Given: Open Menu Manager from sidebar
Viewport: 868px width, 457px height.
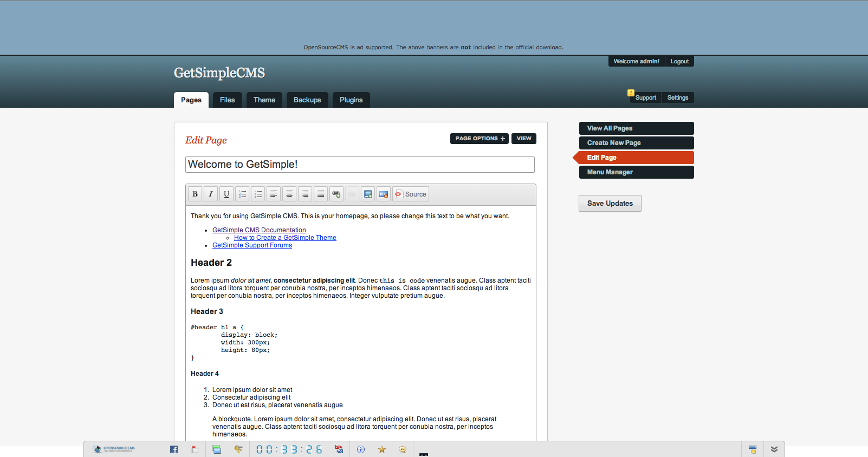Looking at the screenshot, I should [637, 172].
